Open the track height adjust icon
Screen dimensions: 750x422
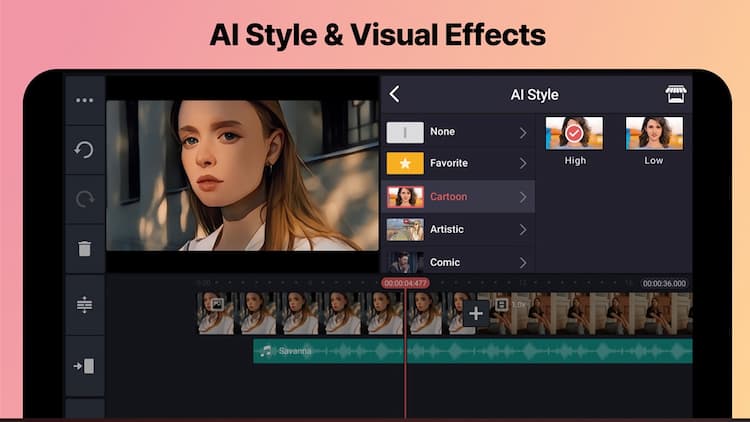tap(84, 306)
